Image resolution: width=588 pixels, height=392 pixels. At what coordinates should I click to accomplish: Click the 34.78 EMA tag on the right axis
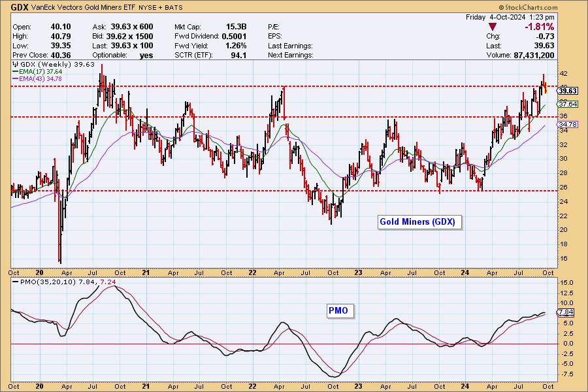(x=568, y=125)
